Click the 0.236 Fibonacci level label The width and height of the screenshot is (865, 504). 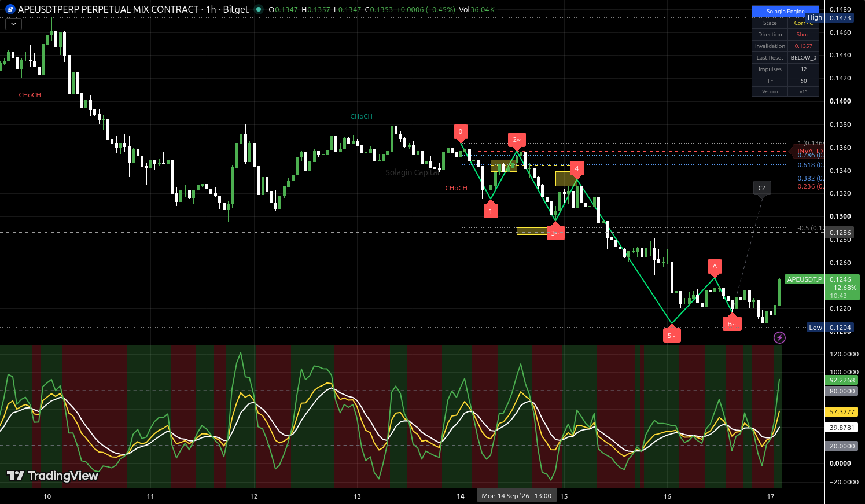tap(810, 186)
